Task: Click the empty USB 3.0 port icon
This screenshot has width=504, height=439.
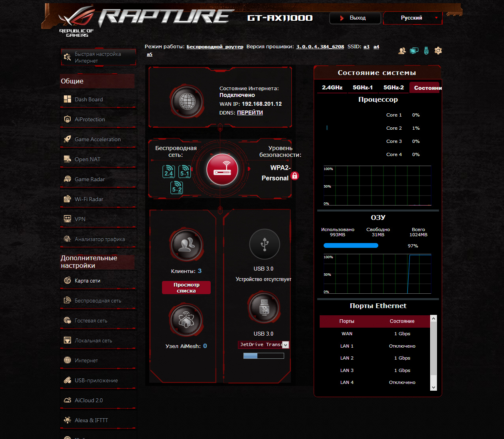Action: [x=264, y=244]
